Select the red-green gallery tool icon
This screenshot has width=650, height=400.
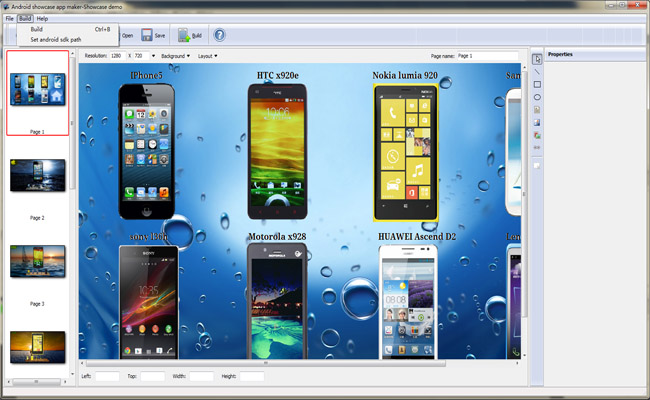[x=537, y=135]
